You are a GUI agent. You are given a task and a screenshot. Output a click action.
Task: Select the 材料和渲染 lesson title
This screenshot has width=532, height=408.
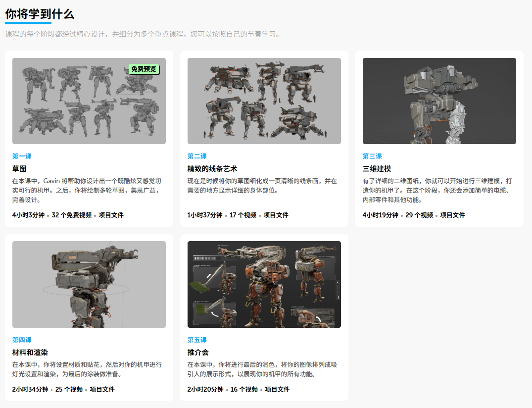(x=30, y=353)
